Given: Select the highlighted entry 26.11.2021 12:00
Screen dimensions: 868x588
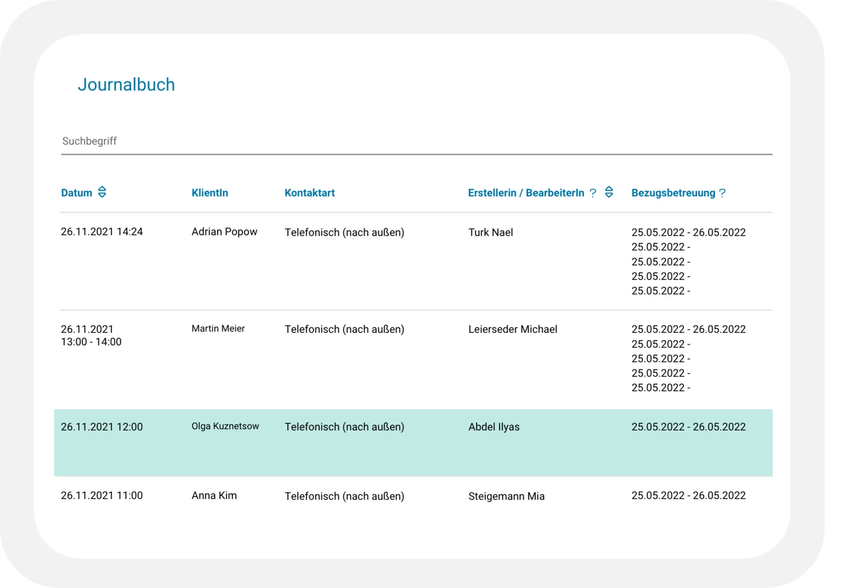Looking at the screenshot, I should point(102,427).
